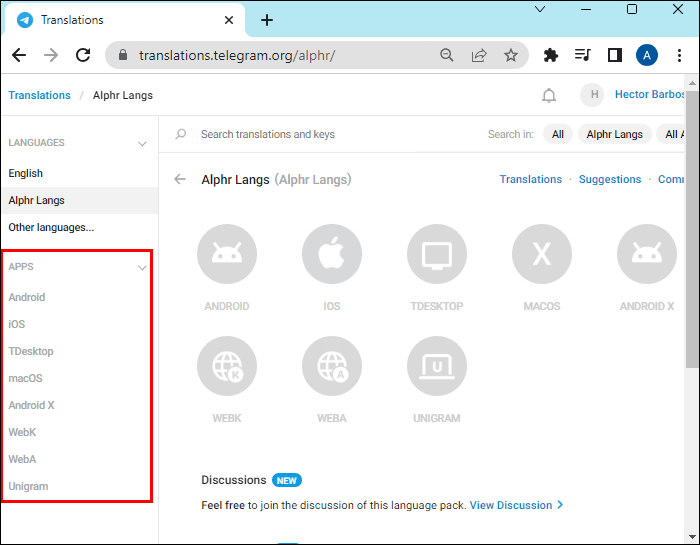Select Android X in the Apps sidebar
700x545 pixels.
31,405
